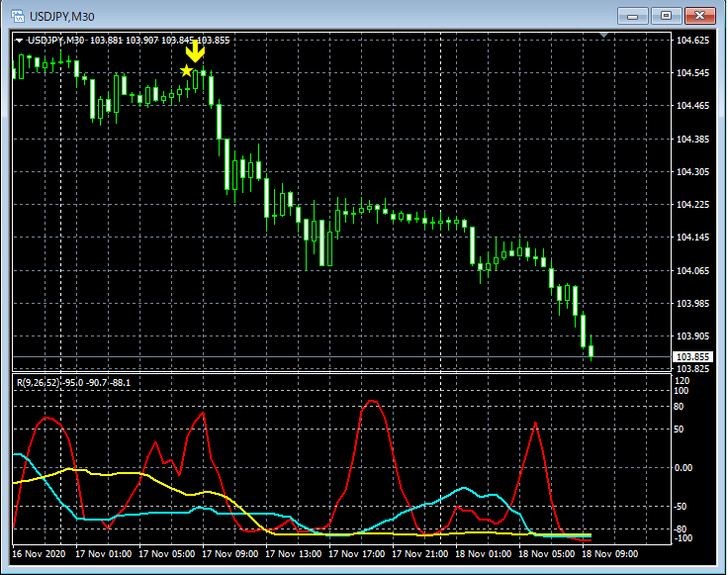Click the 17 Nov 05:00 time label
The width and height of the screenshot is (728, 575).
[x=167, y=553]
